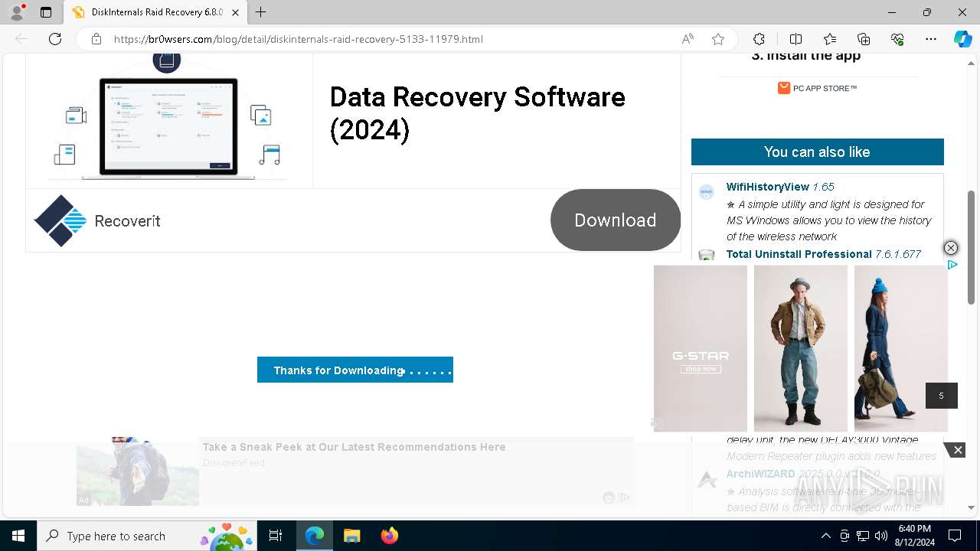Click the Data Recovery Software headline
Viewport: 980px width, 551px height.
(x=477, y=113)
